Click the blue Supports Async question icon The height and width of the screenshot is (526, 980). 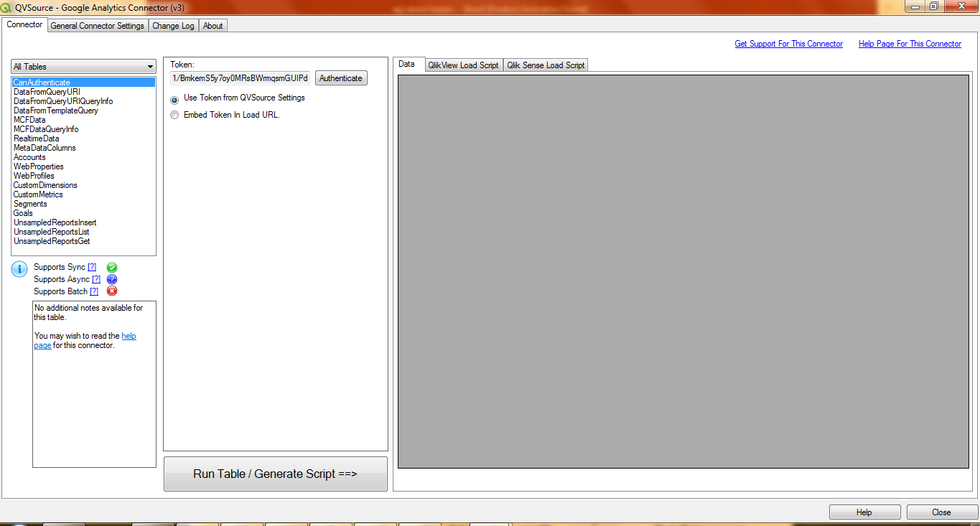[x=112, y=279]
